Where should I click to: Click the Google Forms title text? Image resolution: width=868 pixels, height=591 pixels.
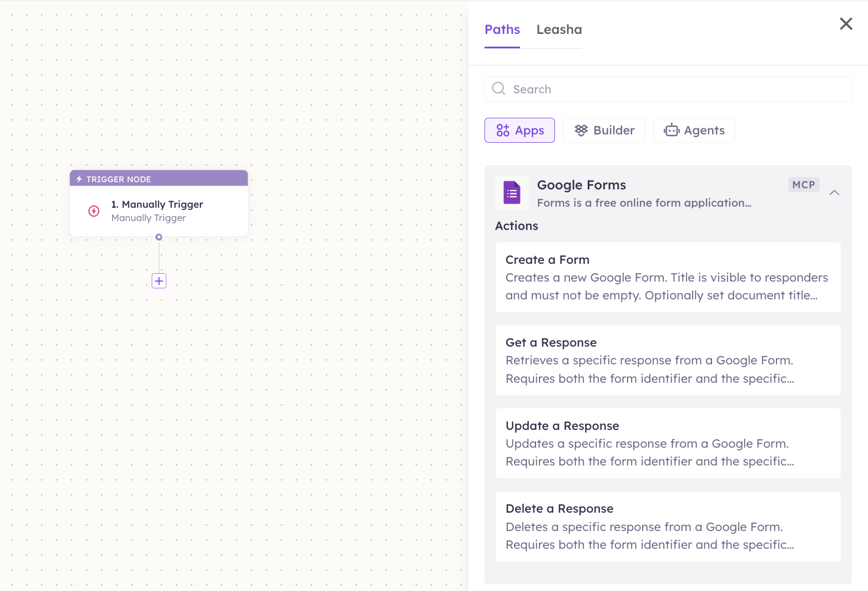(x=581, y=185)
